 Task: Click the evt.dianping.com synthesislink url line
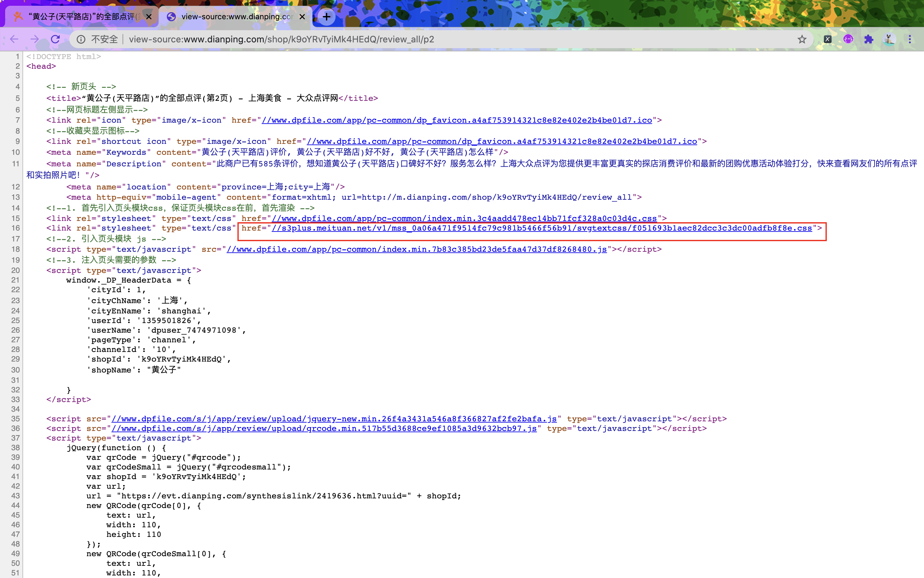[274, 496]
